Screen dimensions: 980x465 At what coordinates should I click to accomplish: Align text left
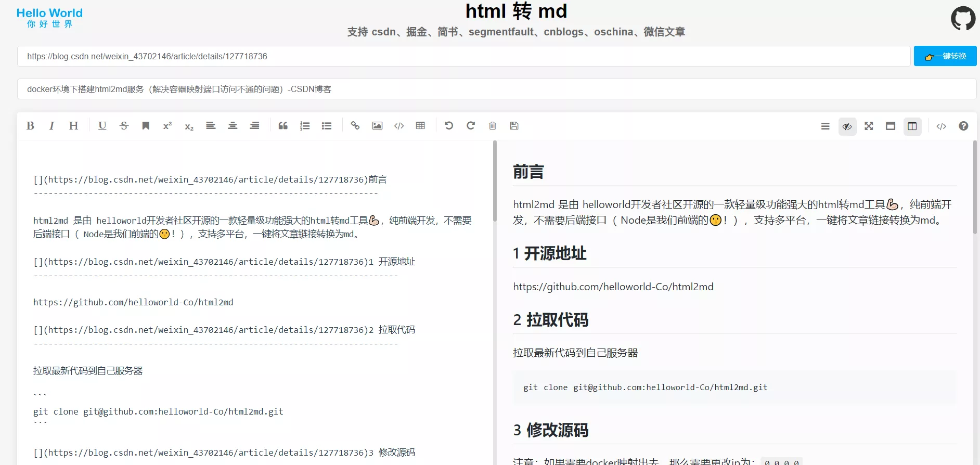[211, 126]
